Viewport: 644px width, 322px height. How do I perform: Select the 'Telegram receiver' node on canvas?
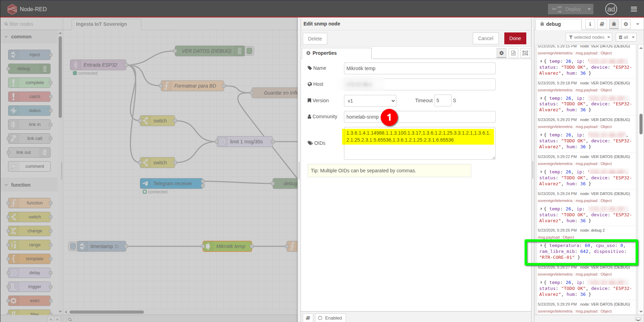coord(171,184)
